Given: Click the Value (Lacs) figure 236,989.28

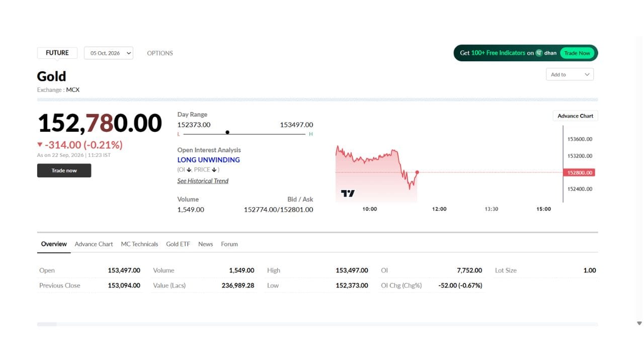Looking at the screenshot, I should pyautogui.click(x=238, y=286).
